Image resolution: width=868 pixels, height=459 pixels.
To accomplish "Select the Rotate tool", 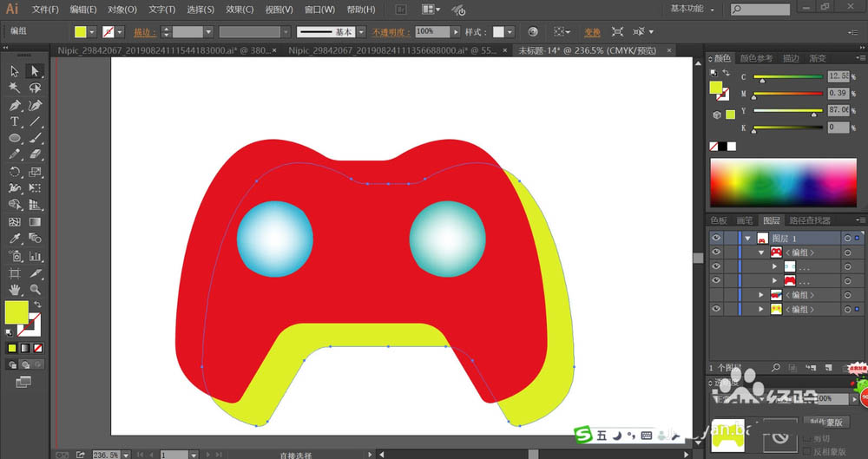I will tap(15, 172).
